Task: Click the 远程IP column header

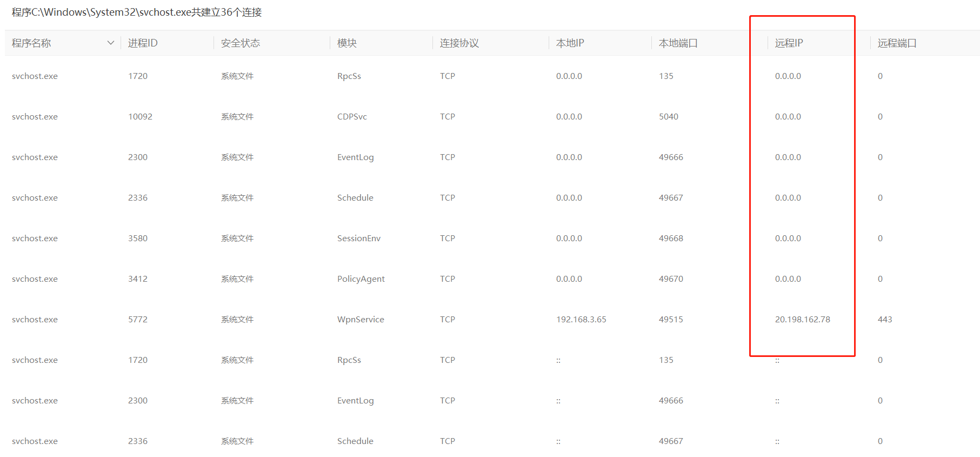Action: click(789, 43)
